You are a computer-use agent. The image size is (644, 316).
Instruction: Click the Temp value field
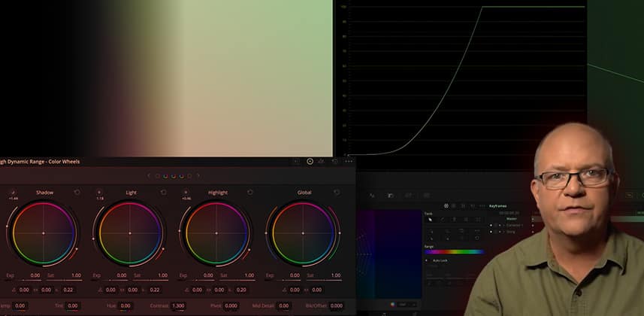click(x=20, y=305)
